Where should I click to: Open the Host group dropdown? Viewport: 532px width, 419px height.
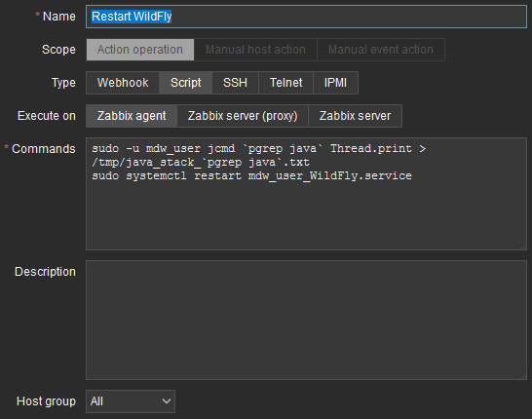pos(131,401)
